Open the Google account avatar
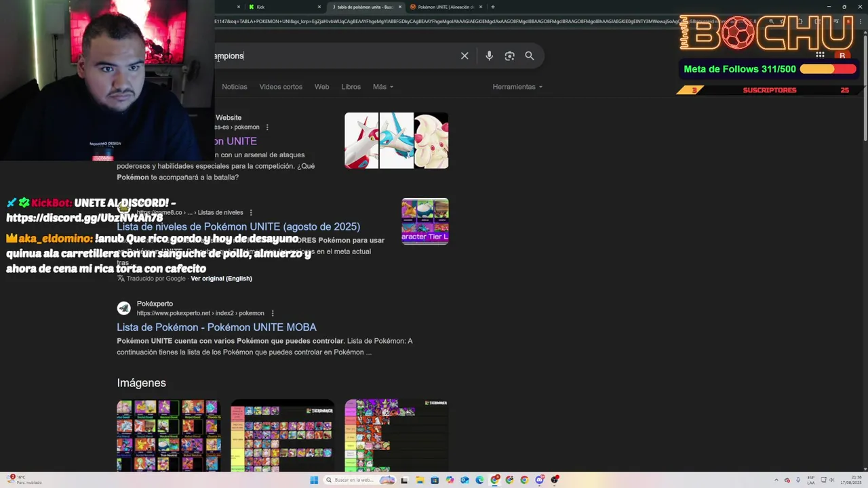This screenshot has width=868, height=488. pyautogui.click(x=842, y=56)
